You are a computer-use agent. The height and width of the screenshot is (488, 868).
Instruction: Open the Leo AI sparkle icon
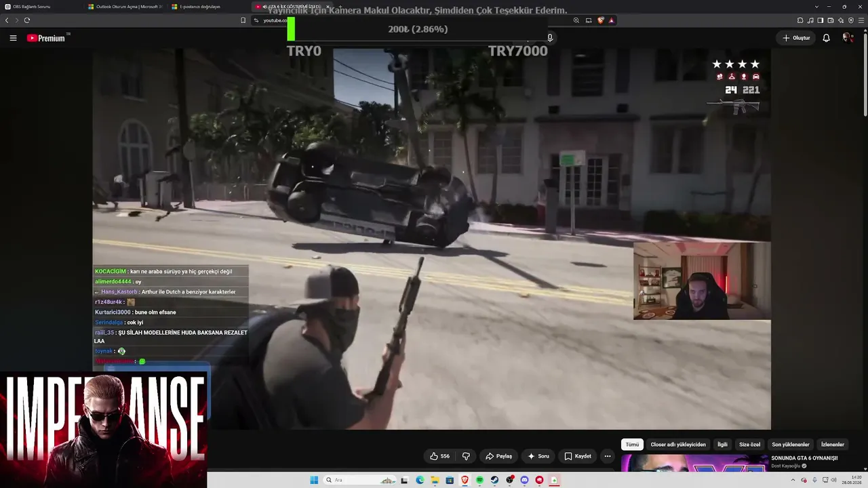[841, 20]
